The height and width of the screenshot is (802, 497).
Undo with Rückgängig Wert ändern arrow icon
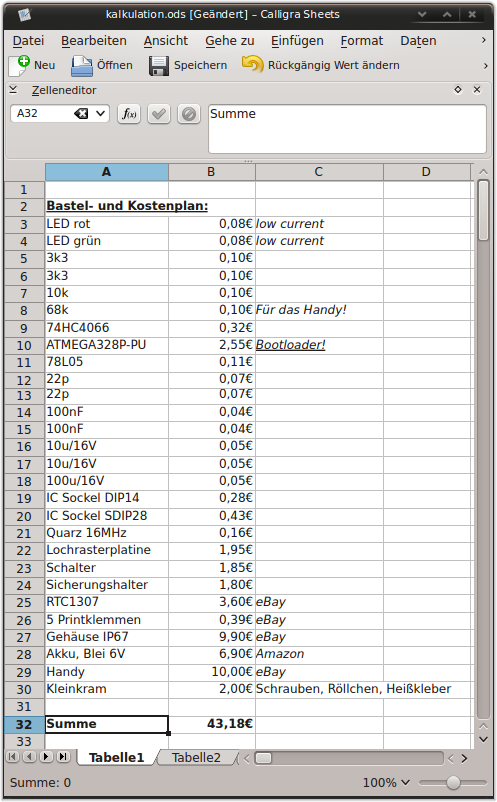click(252, 65)
